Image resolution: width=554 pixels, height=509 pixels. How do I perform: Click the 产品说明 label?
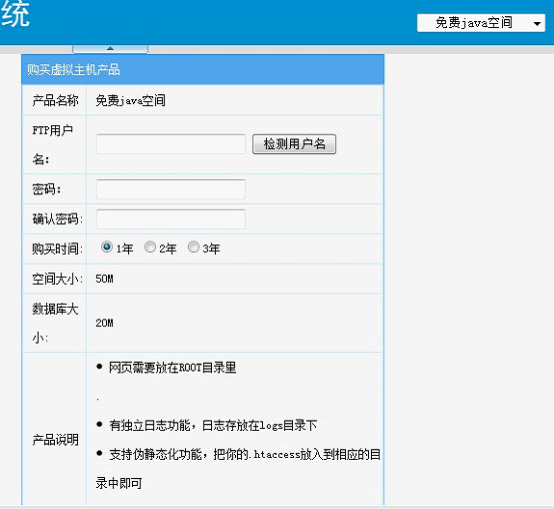tap(55, 440)
